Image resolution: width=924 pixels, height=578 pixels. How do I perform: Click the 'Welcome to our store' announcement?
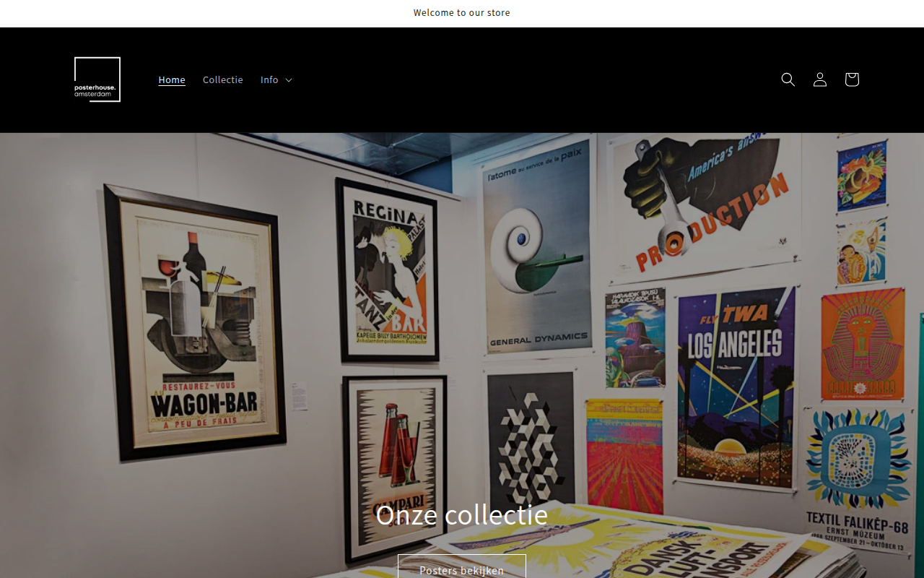coord(462,13)
